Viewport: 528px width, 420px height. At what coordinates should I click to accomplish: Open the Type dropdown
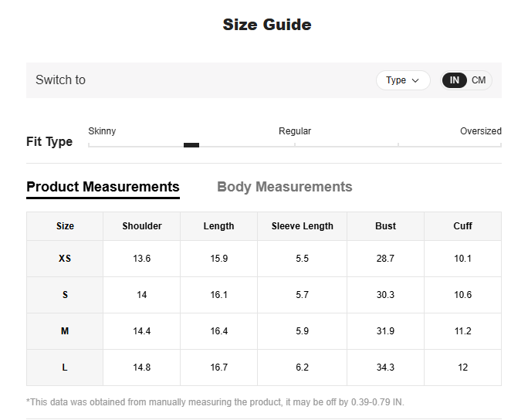point(403,80)
